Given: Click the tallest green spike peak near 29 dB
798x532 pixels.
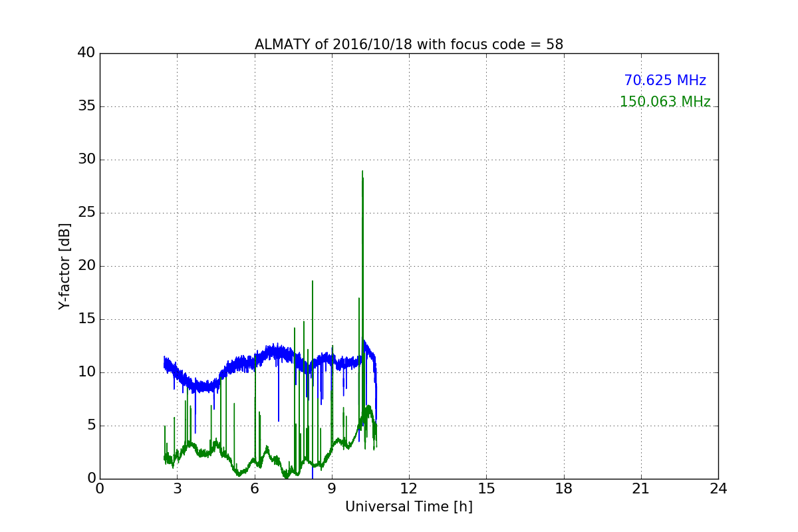Looking at the screenshot, I should click(362, 172).
